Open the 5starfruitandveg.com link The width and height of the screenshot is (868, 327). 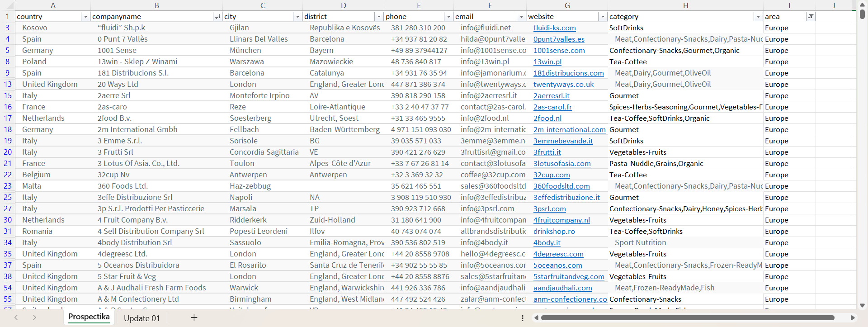pyautogui.click(x=569, y=277)
